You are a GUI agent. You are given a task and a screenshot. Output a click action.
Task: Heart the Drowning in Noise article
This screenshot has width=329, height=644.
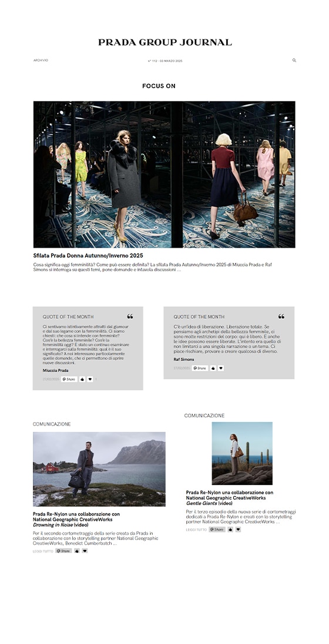[85, 551]
